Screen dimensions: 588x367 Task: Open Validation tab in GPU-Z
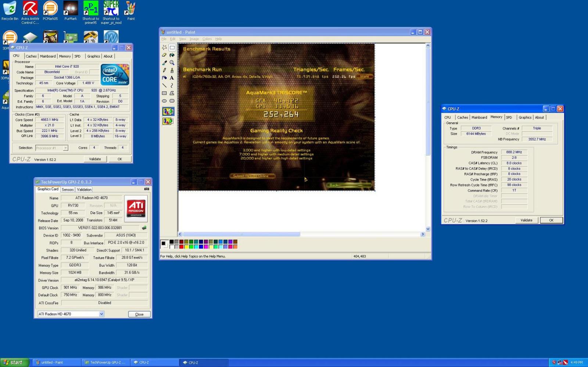click(84, 190)
